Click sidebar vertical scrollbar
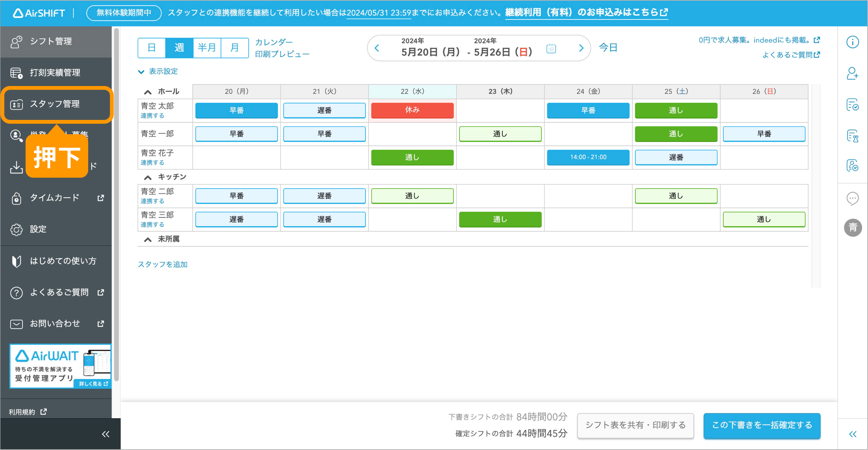 [116, 205]
